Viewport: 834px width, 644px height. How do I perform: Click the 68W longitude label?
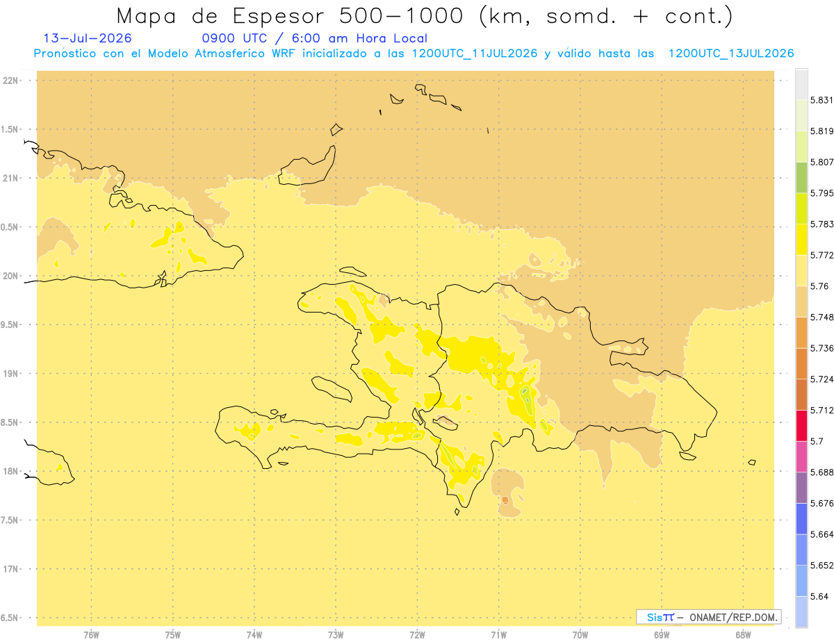click(743, 635)
